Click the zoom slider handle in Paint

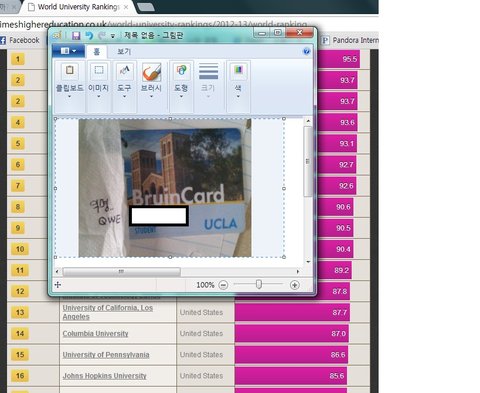coord(259,285)
